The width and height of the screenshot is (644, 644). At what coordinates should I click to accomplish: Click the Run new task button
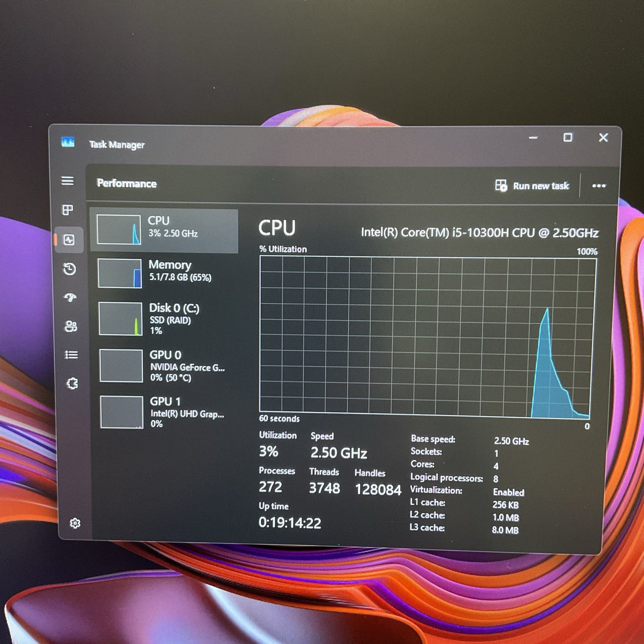532,186
